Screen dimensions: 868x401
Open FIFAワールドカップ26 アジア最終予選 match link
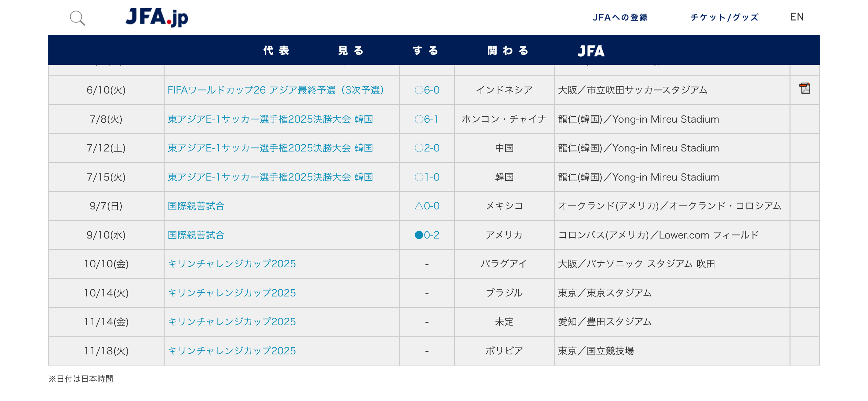click(x=276, y=90)
